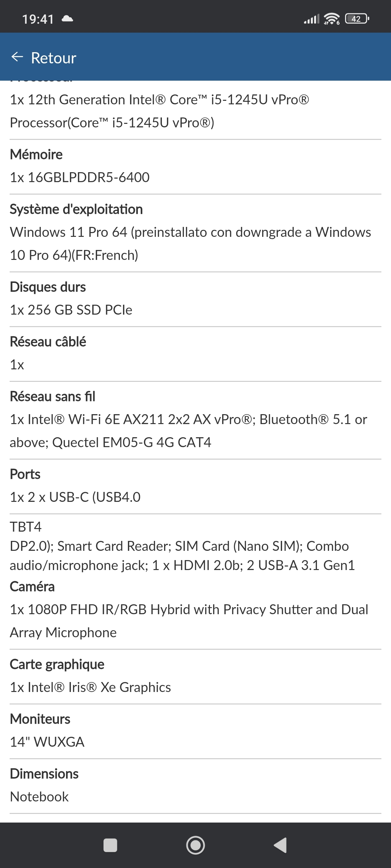Image resolution: width=391 pixels, height=868 pixels.
Task: Select the Réseau sans fil heading
Action: [53, 396]
